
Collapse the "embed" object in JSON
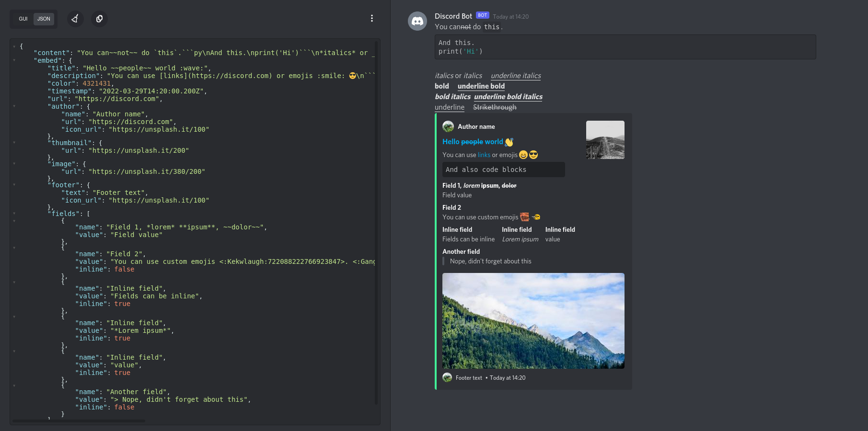point(14,60)
